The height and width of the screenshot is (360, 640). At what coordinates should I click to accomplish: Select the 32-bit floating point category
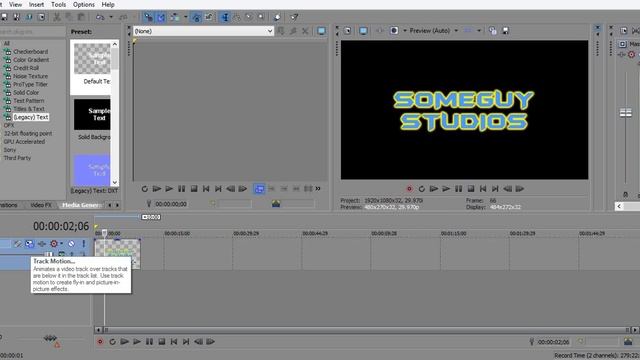coord(28,133)
